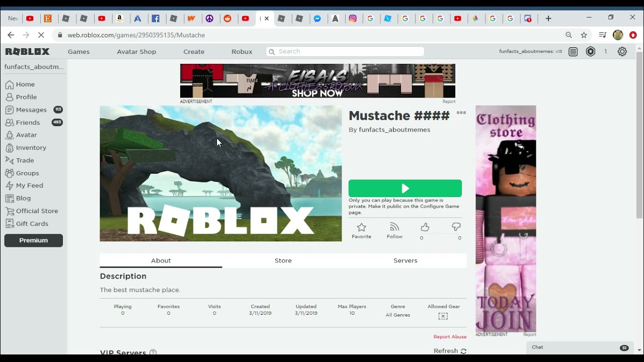Refresh the VIP servers list
This screenshot has height=362, width=644.
click(x=450, y=351)
